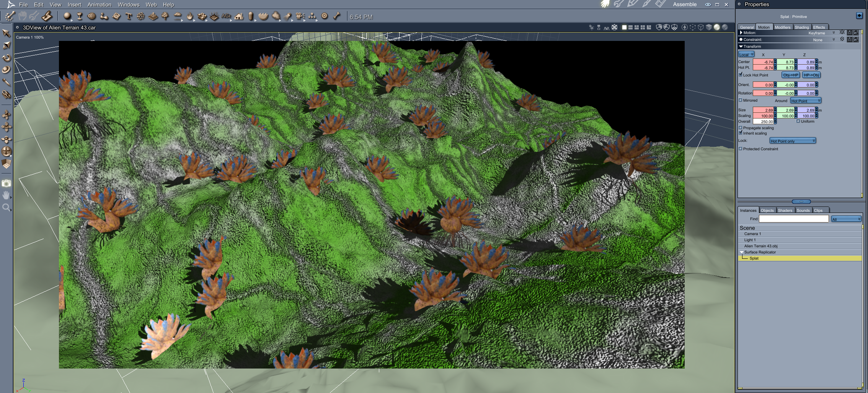Select four-view layout icon

tap(643, 28)
